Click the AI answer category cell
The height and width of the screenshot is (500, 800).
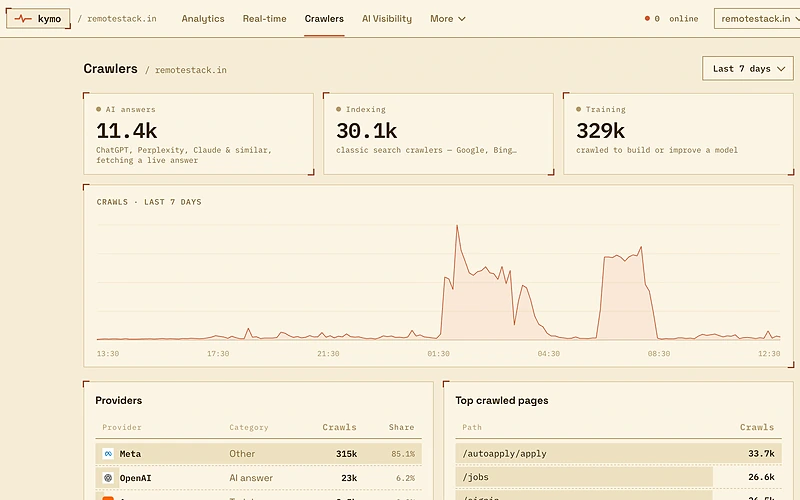point(251,478)
